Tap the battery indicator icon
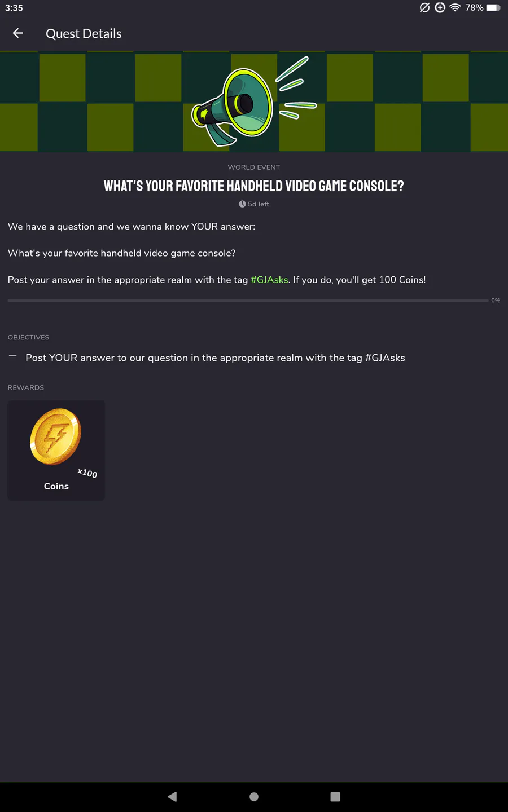 click(493, 7)
